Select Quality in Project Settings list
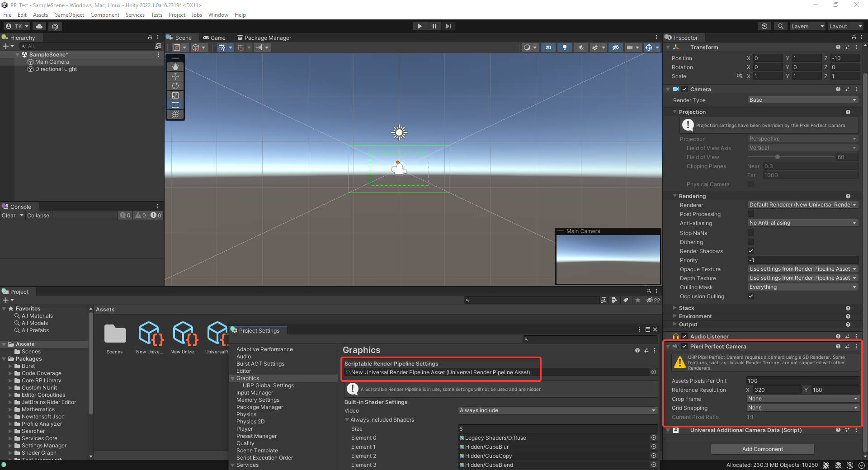This screenshot has width=868, height=470. click(245, 443)
